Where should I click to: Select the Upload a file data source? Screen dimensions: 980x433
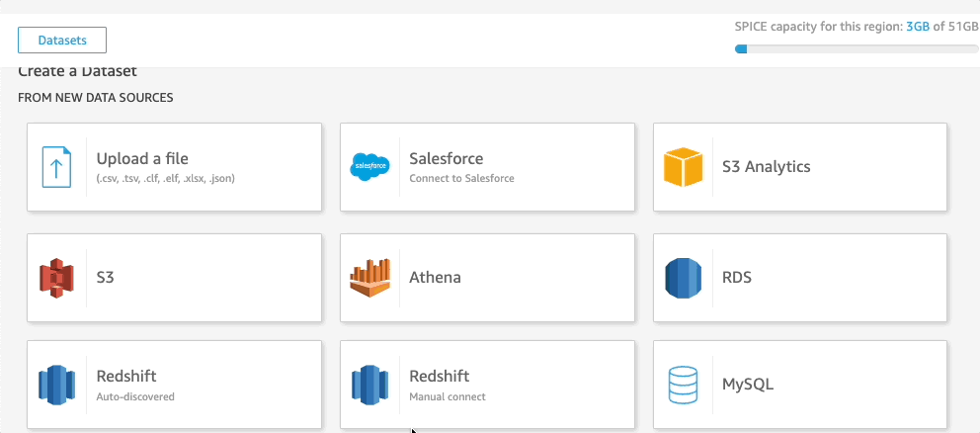(x=174, y=167)
